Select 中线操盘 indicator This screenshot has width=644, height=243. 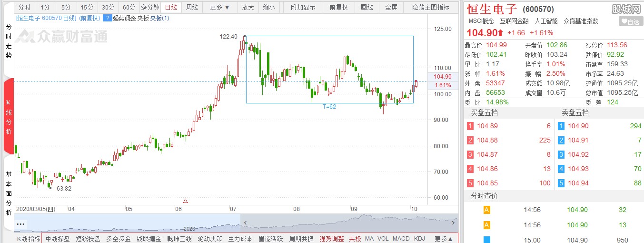click(58, 239)
